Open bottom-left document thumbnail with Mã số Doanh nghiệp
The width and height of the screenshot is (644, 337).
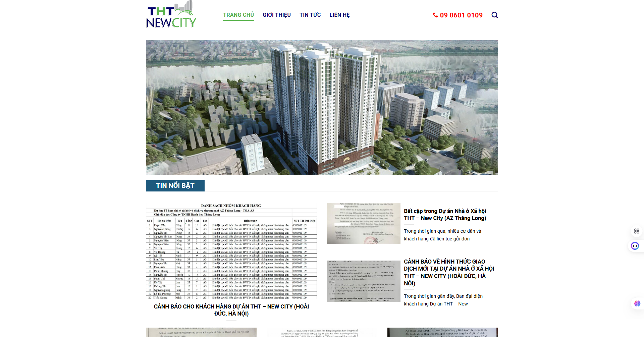coord(201,332)
